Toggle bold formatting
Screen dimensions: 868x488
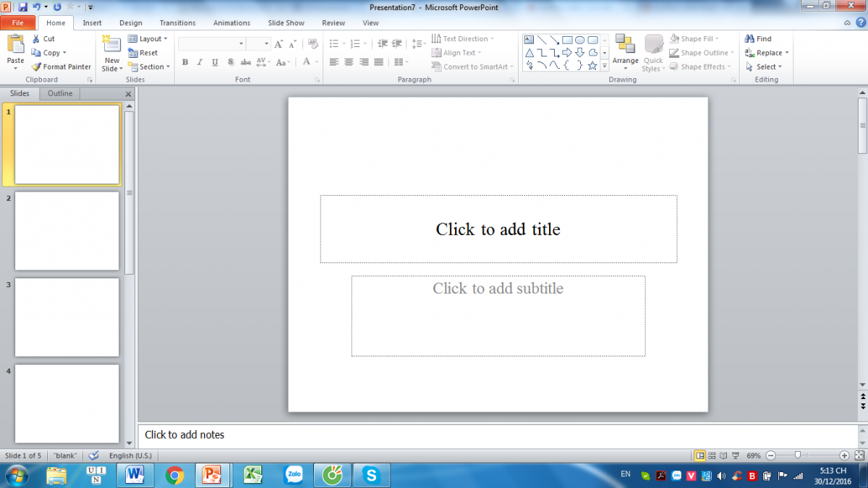[185, 63]
